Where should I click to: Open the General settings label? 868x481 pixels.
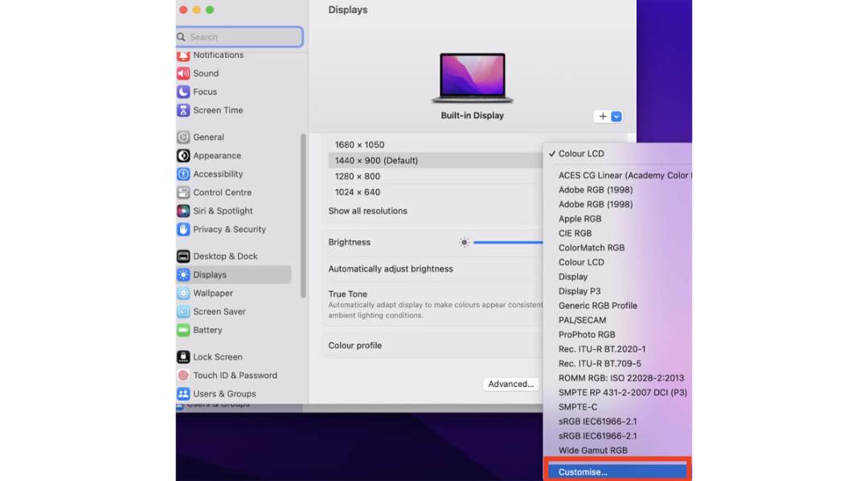tap(208, 137)
